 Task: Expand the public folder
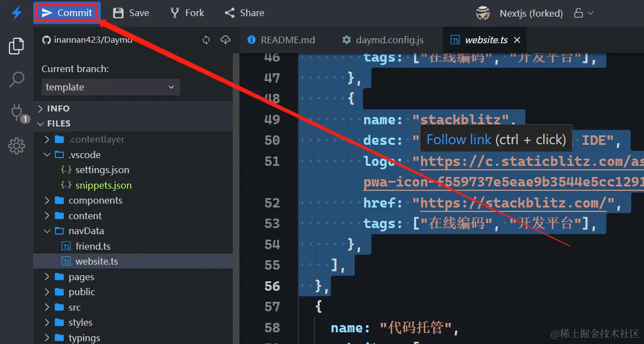133,292
